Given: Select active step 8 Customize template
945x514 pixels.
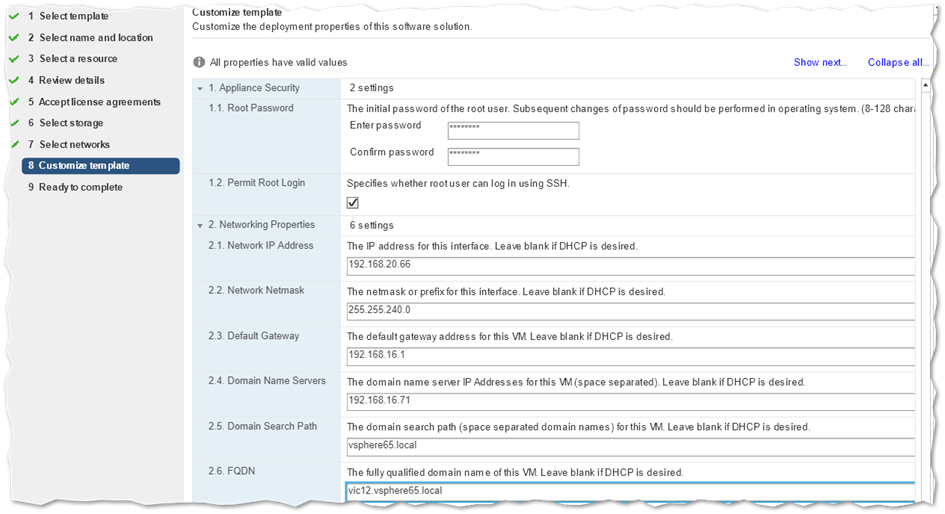Looking at the screenshot, I should [101, 166].
